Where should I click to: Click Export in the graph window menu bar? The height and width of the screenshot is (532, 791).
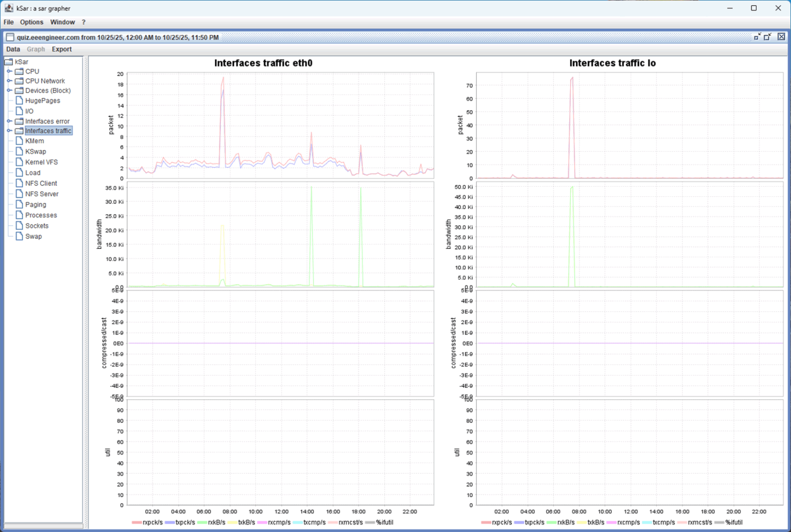click(61, 49)
